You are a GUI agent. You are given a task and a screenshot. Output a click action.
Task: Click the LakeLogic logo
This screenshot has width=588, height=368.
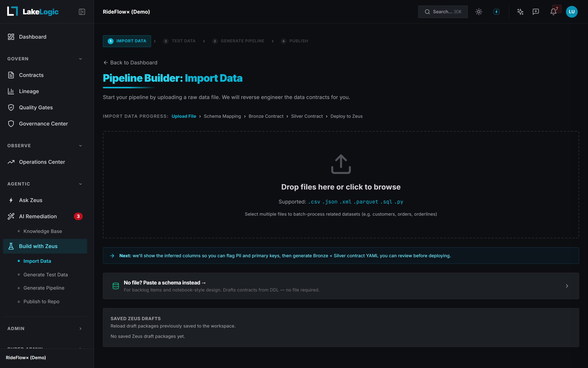pyautogui.click(x=33, y=11)
